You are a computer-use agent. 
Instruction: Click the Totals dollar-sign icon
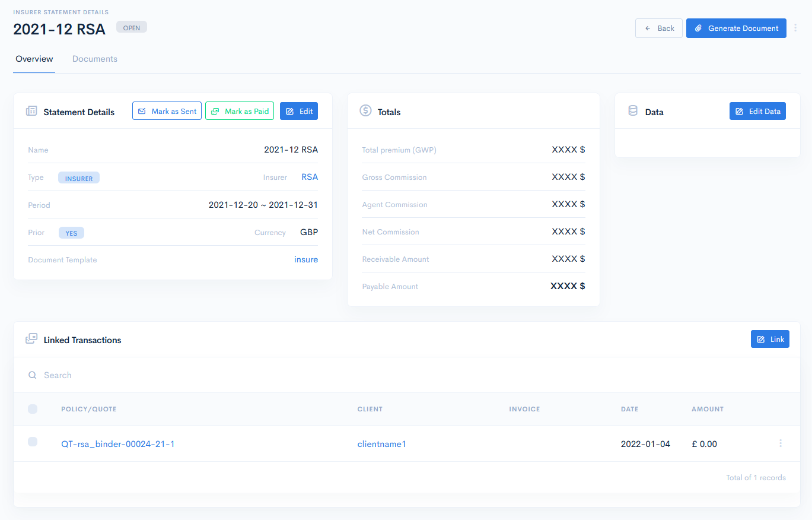pyautogui.click(x=365, y=111)
